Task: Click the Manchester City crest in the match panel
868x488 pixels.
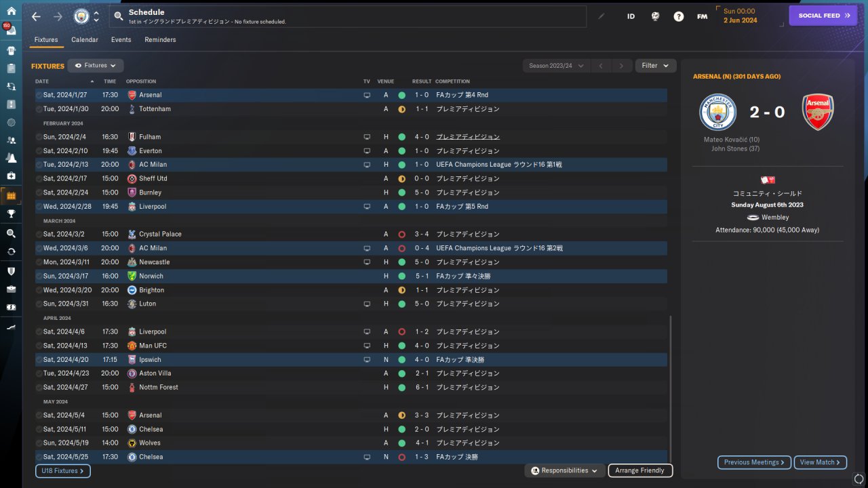Action: coord(717,112)
